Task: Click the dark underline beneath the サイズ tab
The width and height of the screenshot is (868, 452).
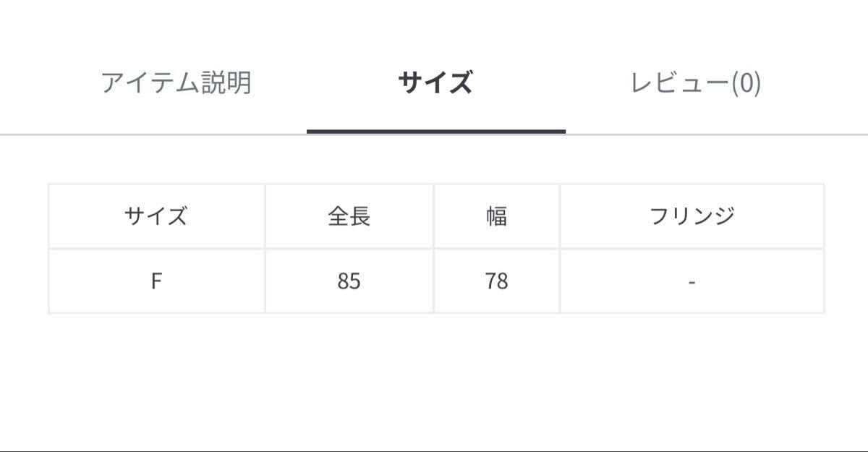Action: (435, 132)
